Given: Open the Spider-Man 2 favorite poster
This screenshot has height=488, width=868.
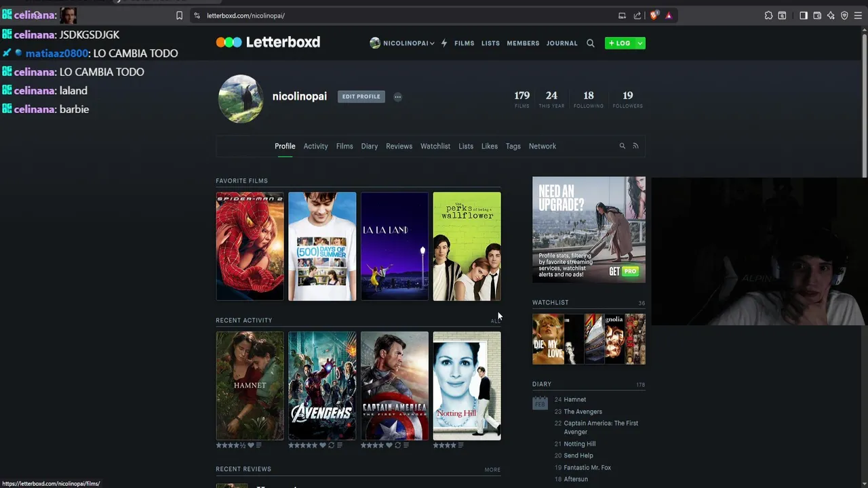Looking at the screenshot, I should pyautogui.click(x=250, y=246).
